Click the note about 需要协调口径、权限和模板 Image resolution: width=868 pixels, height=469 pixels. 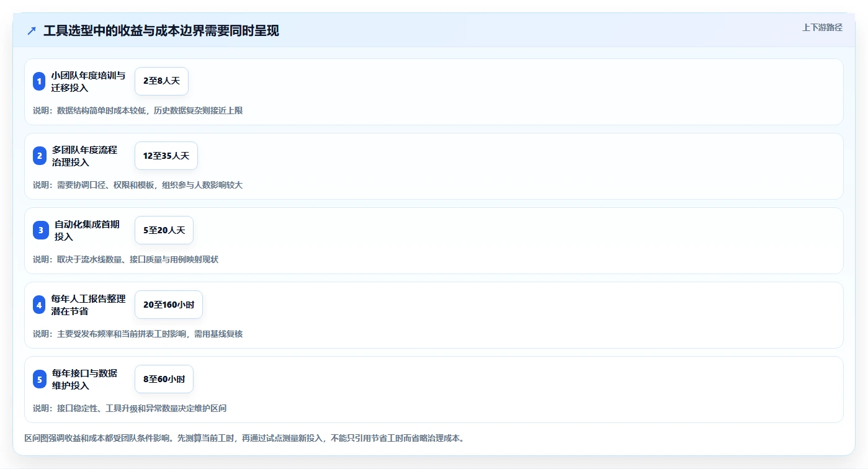(x=138, y=185)
